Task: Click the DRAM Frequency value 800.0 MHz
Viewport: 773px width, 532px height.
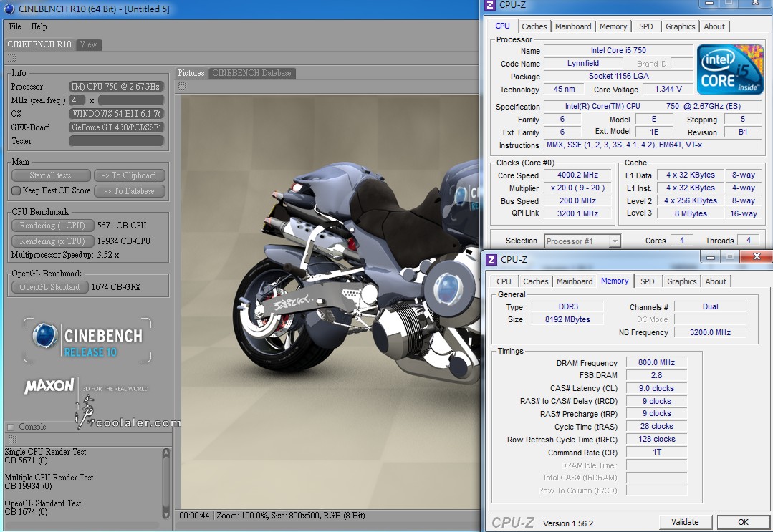Action: pyautogui.click(x=657, y=362)
